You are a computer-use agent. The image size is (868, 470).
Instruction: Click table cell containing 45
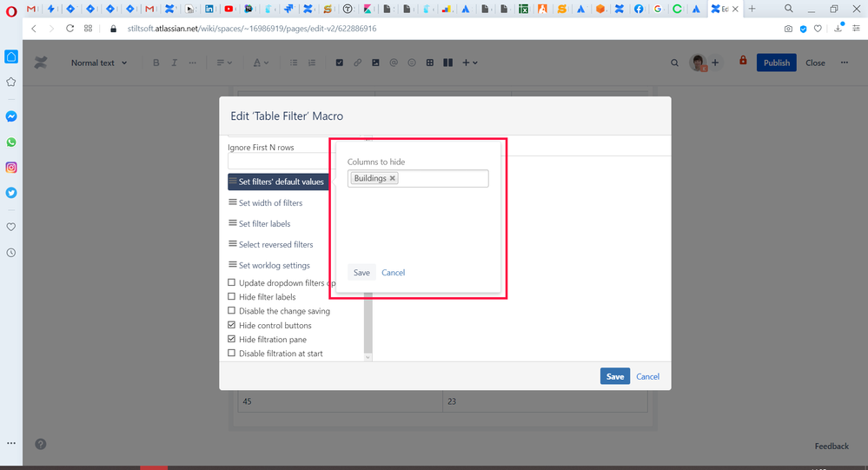340,401
